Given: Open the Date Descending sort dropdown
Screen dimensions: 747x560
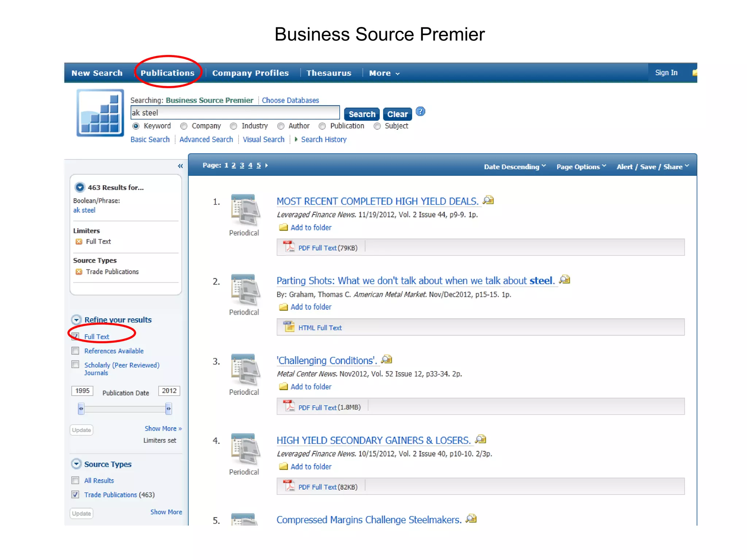Looking at the screenshot, I should (x=515, y=167).
